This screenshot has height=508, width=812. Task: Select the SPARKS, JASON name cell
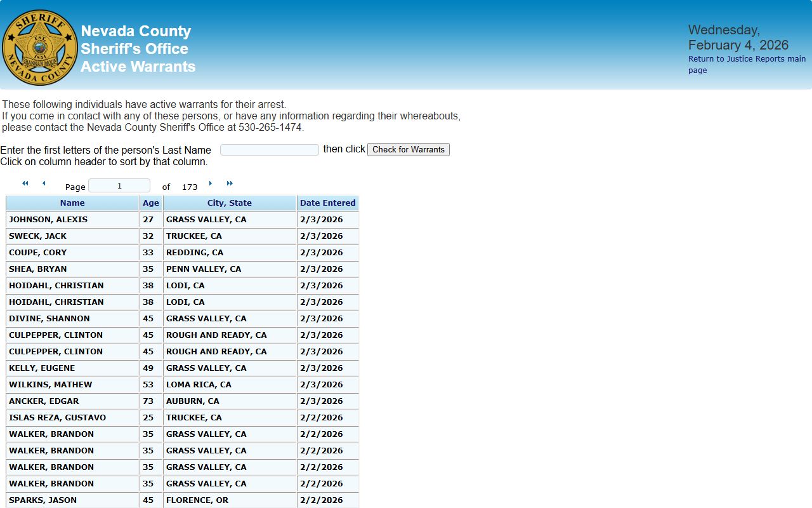pyautogui.click(x=72, y=500)
